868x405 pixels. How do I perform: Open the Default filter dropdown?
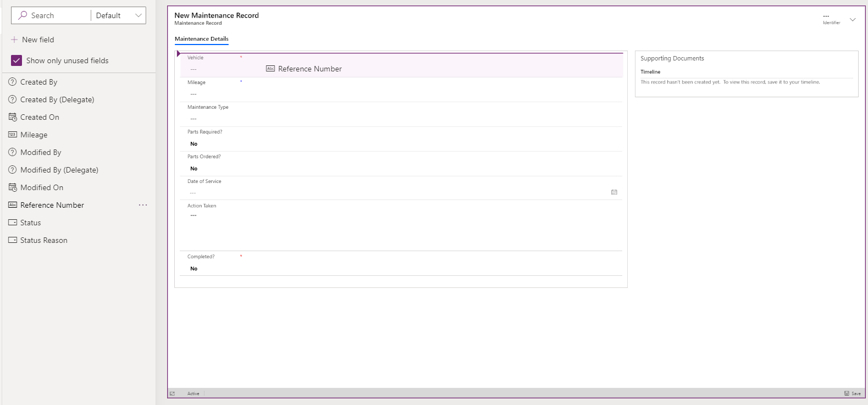119,15
